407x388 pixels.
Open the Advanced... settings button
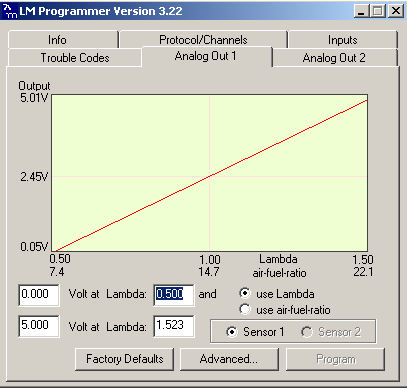pyautogui.click(x=229, y=359)
